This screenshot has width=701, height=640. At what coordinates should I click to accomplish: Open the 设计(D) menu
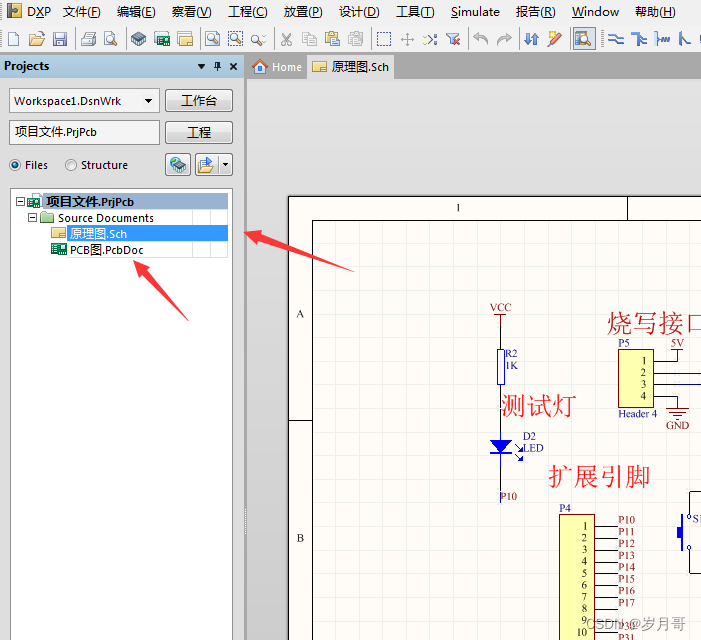click(x=359, y=12)
